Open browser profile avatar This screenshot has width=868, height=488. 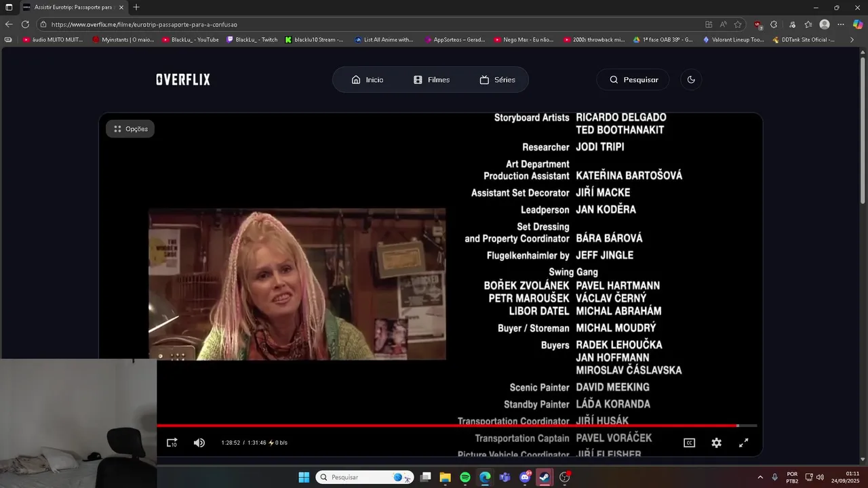[x=825, y=24]
